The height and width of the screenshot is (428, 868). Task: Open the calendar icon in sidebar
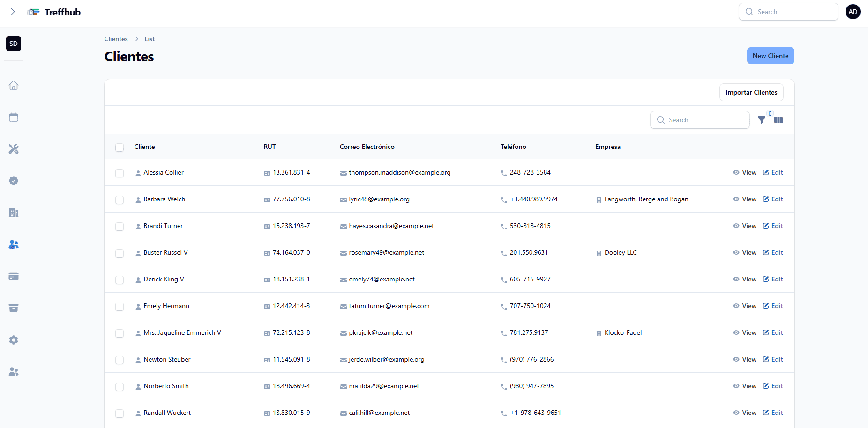point(14,117)
